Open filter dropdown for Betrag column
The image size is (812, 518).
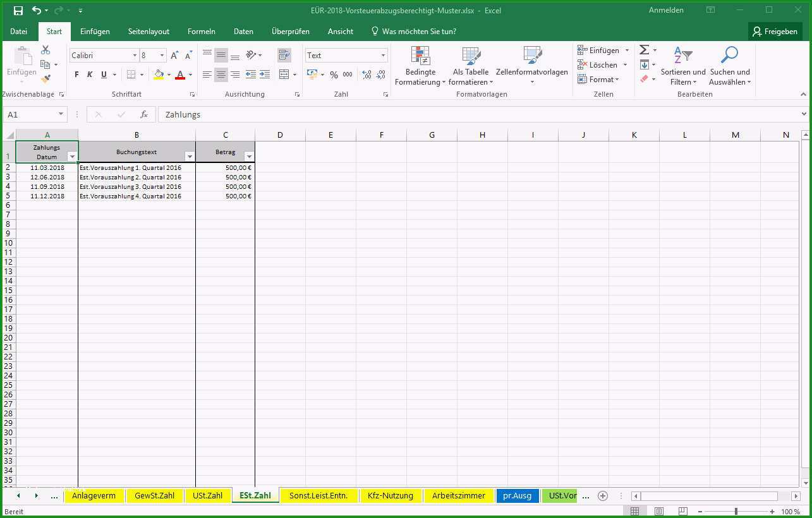tap(249, 156)
